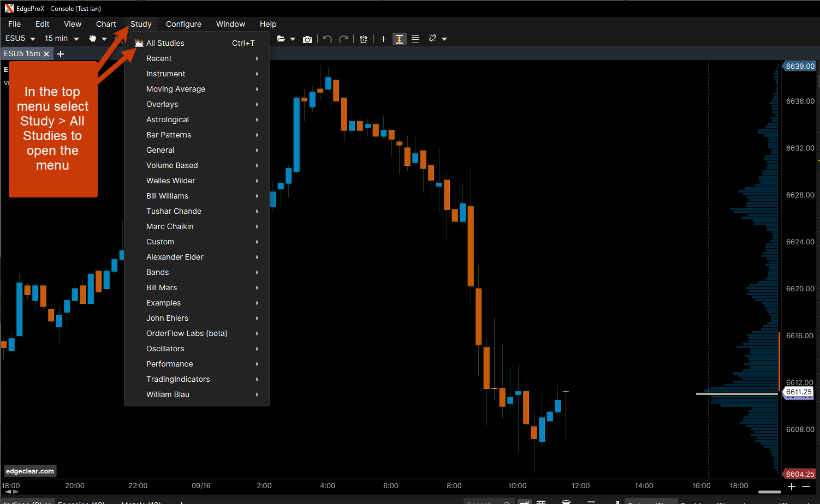Select the hand pan tool

(93, 39)
